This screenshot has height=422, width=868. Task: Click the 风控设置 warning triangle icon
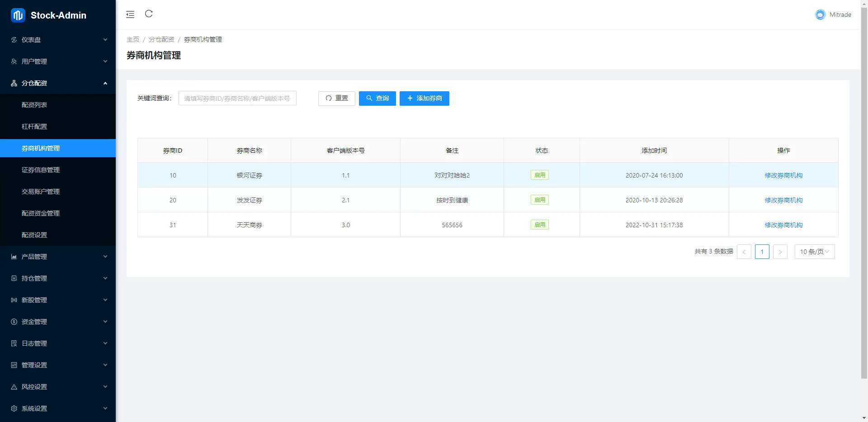pyautogui.click(x=14, y=387)
